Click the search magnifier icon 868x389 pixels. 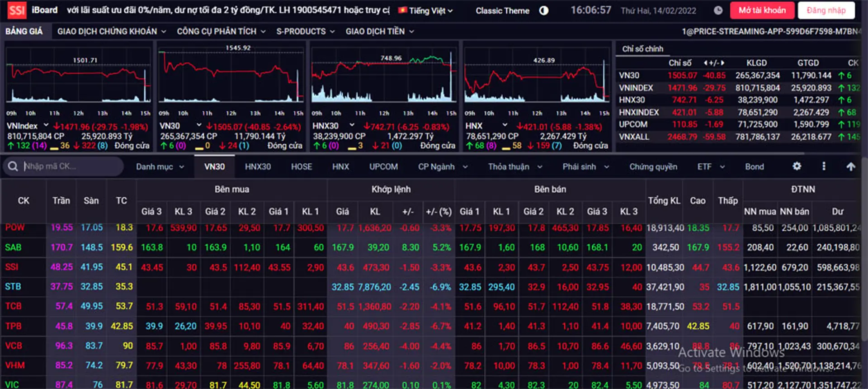point(13,166)
